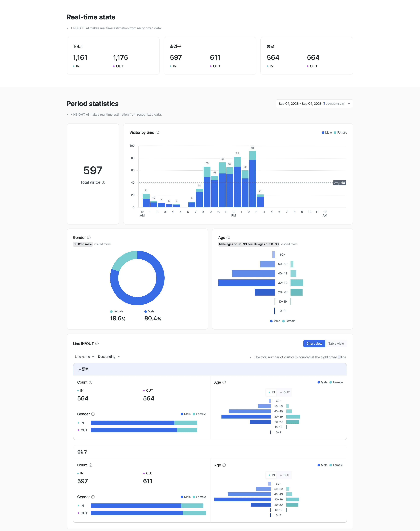Toggle Female series in Visitor by time legend
The width and height of the screenshot is (420, 531).
point(340,133)
